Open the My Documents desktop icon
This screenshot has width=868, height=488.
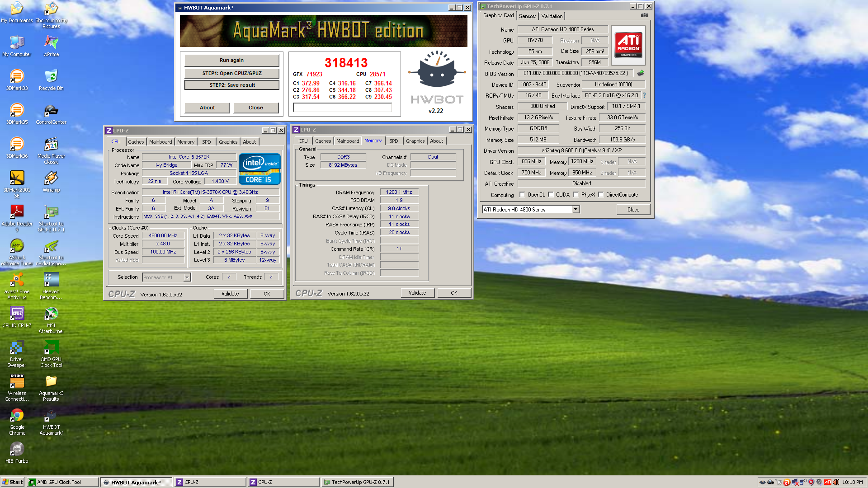coord(17,12)
